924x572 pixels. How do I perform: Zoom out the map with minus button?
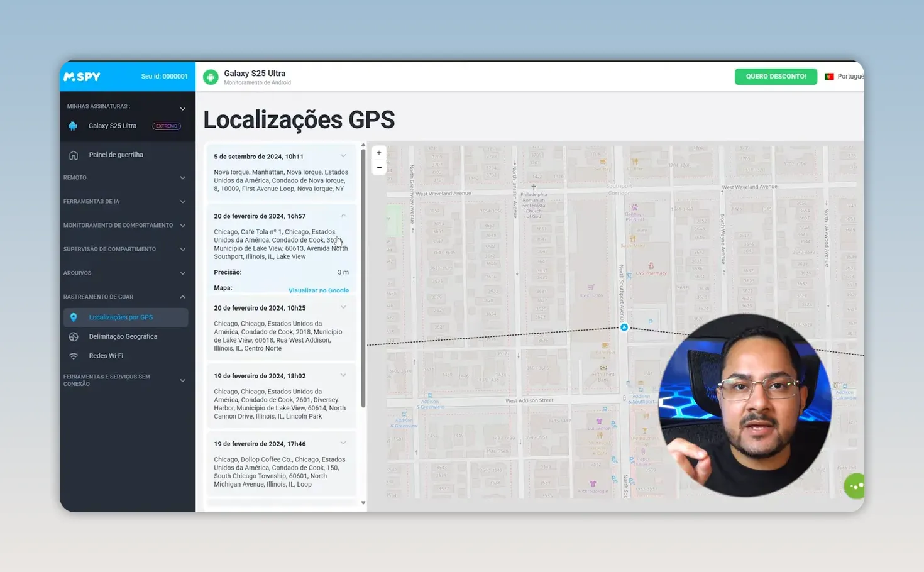coord(379,167)
